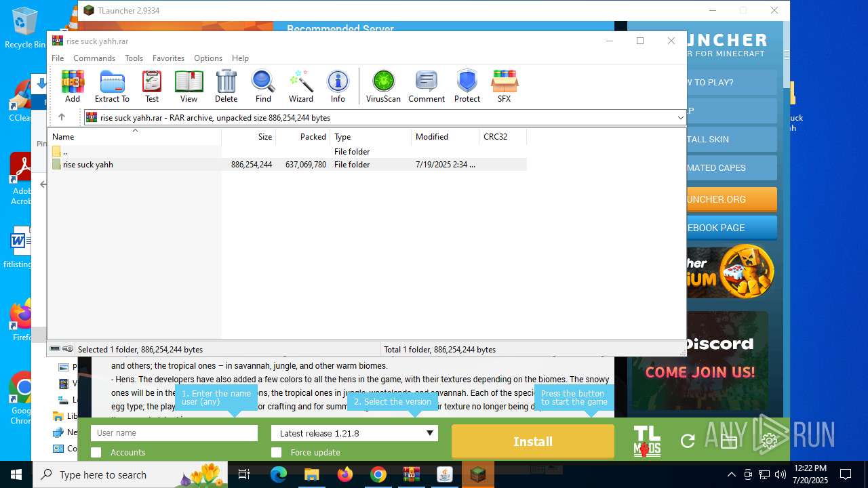
Task: Open the View toolbar icon
Action: [189, 86]
